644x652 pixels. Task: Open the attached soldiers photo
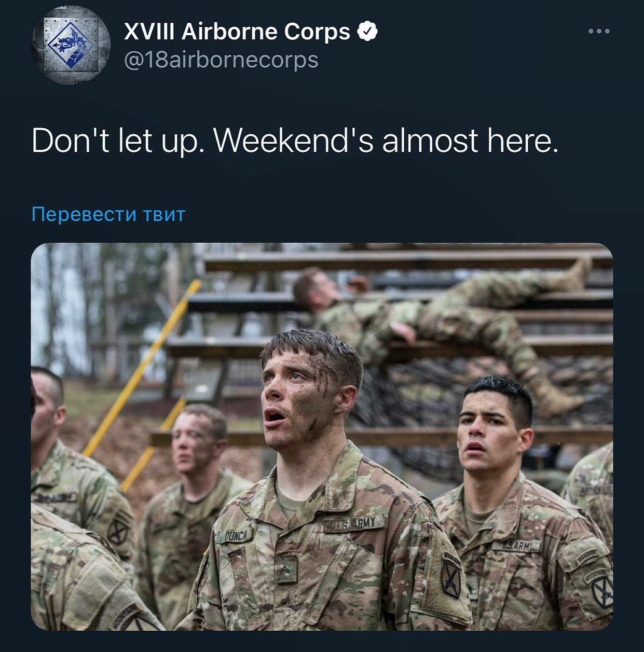pyautogui.click(x=322, y=437)
